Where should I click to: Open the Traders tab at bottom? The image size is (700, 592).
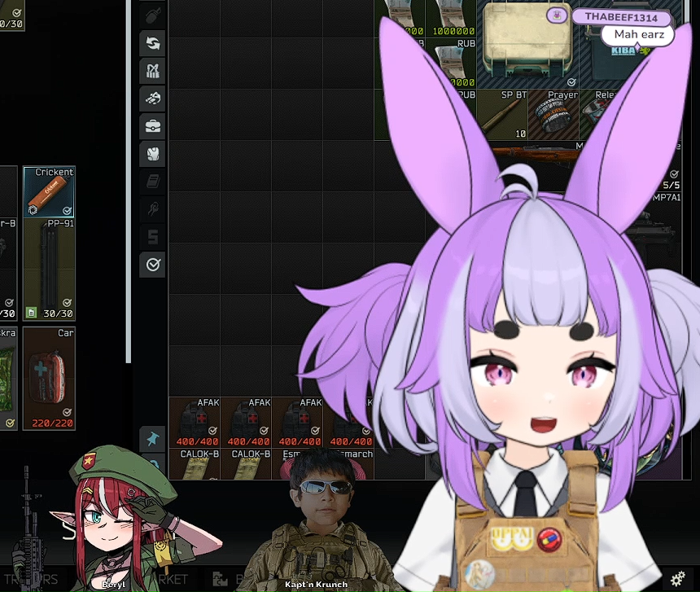[31, 580]
